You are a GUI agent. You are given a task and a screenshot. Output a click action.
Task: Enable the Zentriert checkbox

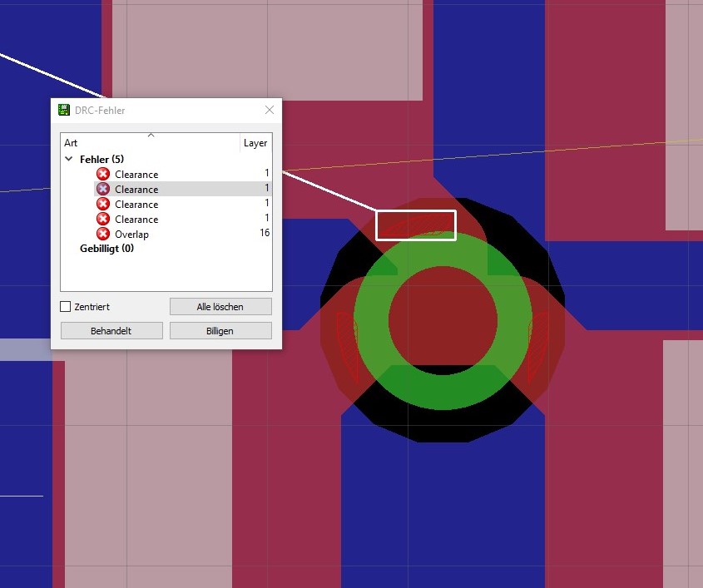(66, 307)
